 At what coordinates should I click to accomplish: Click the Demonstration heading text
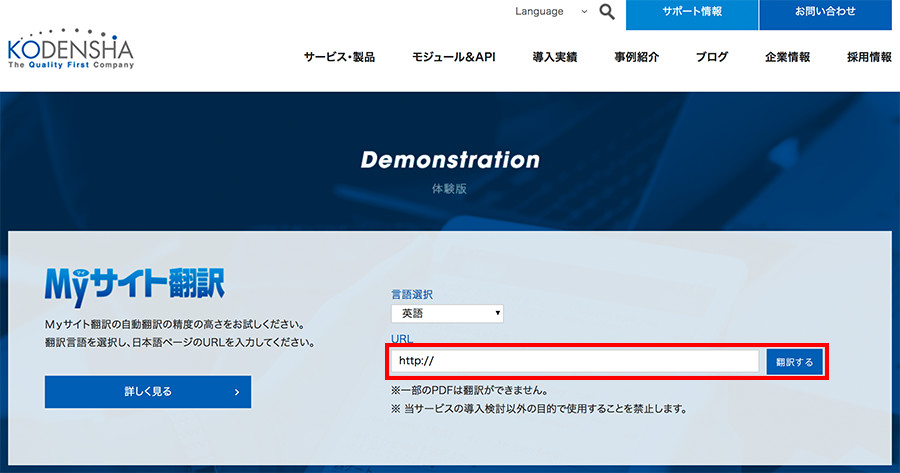coord(450,160)
